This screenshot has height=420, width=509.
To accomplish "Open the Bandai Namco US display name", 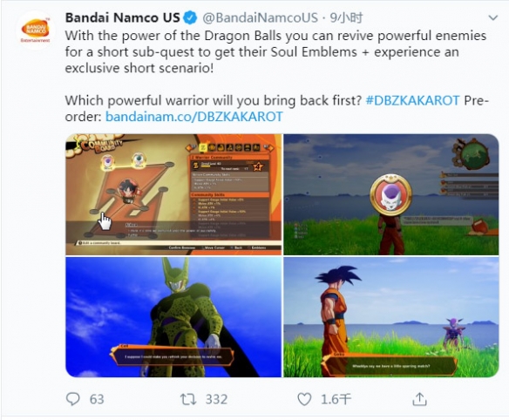I will coord(123,17).
